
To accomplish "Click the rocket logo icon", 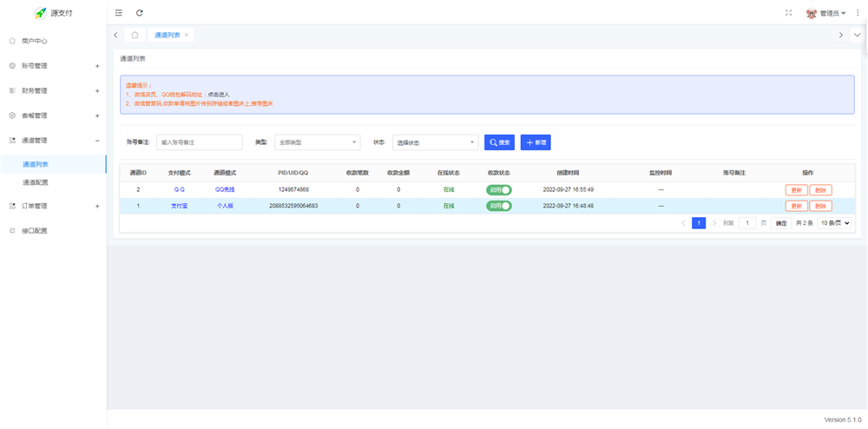I will coord(40,13).
